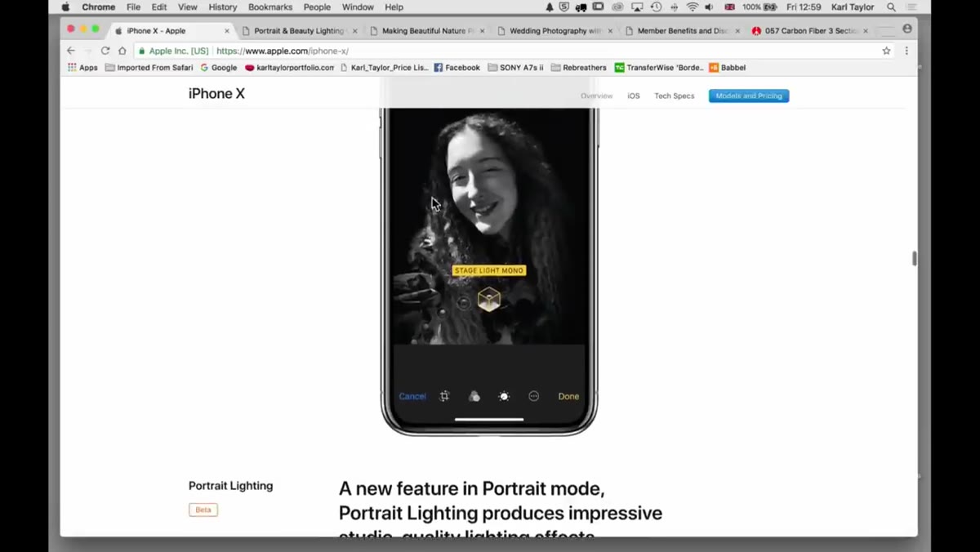Reload the iPhone X page
Screen dimensions: 980x552
pos(105,51)
